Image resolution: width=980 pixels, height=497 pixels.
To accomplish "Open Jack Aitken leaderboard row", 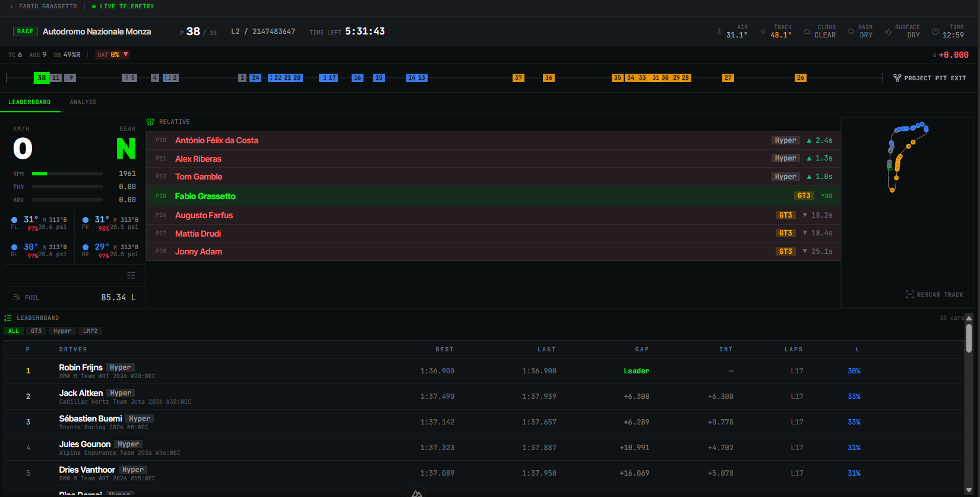I will 484,397.
